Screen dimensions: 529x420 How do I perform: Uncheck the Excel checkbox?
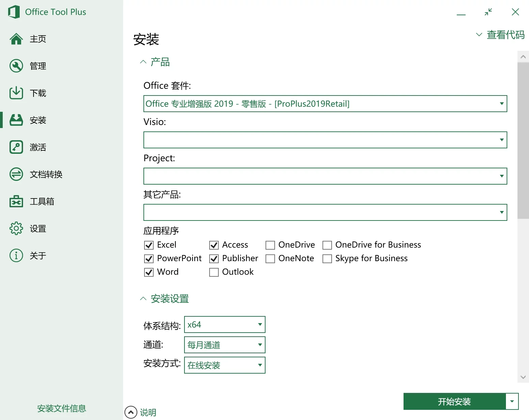click(x=149, y=245)
